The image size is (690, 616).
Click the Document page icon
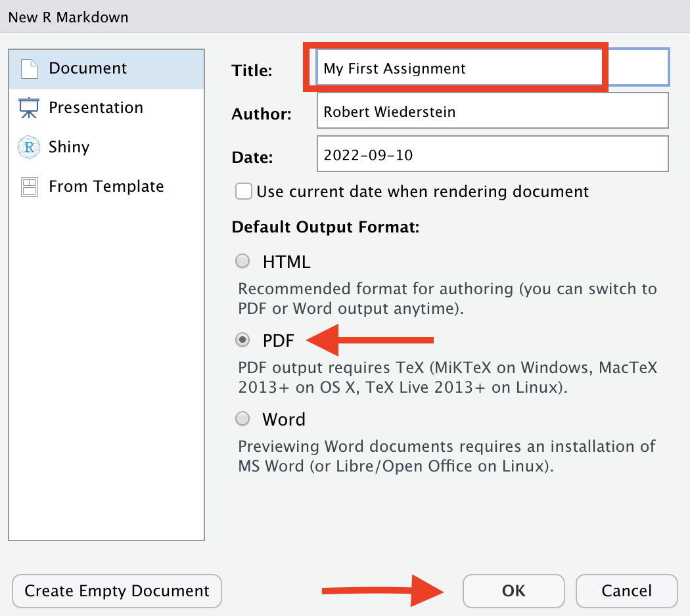pos(30,69)
